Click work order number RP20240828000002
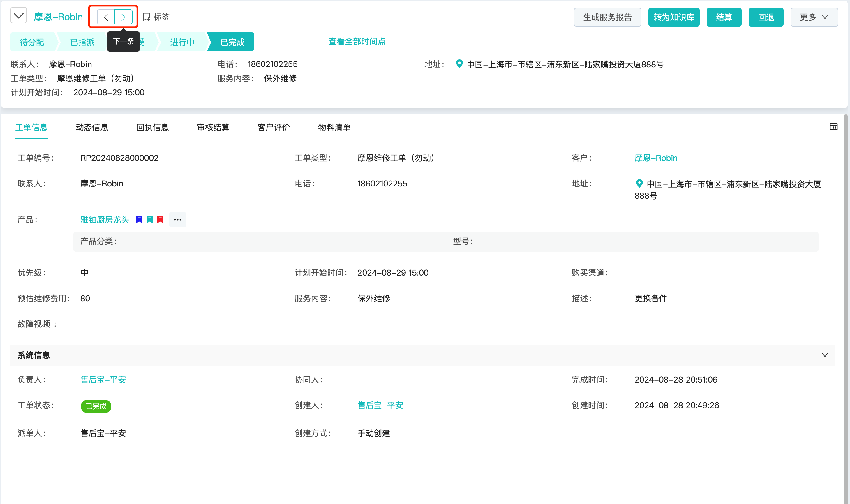This screenshot has height=504, width=850. [119, 158]
